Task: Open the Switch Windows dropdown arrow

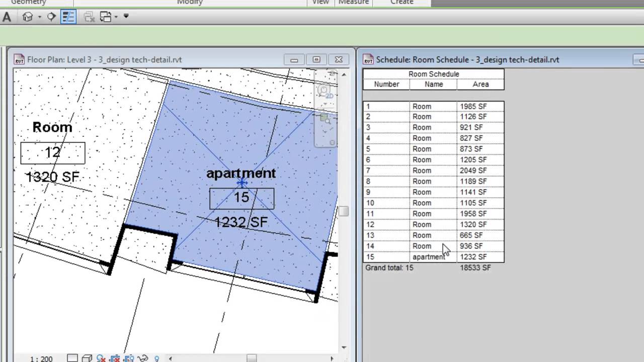Action: [115, 17]
